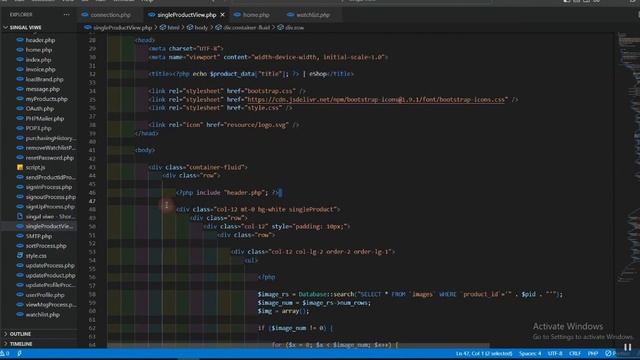
Task: Click the pause overlay icon at bottom right
Action: tap(627, 347)
